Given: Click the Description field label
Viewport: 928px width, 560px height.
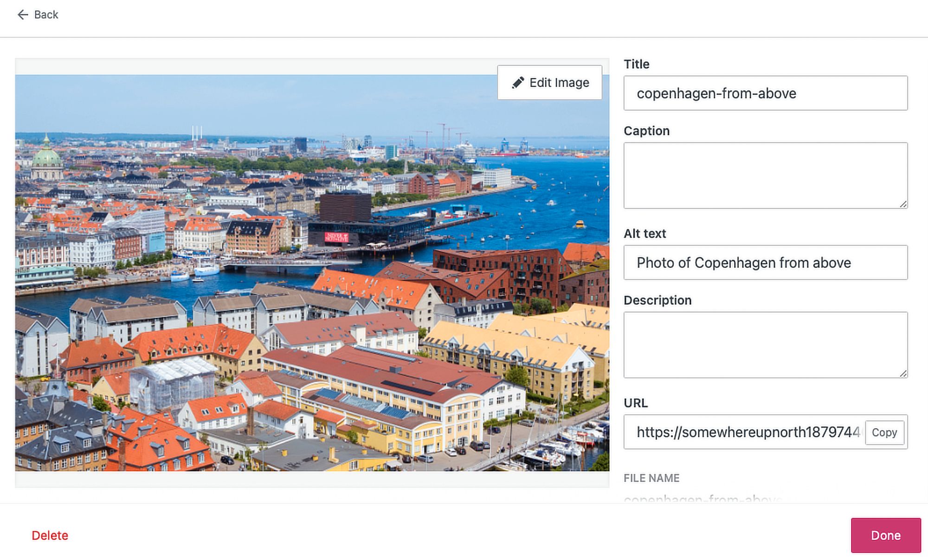Looking at the screenshot, I should click(657, 300).
